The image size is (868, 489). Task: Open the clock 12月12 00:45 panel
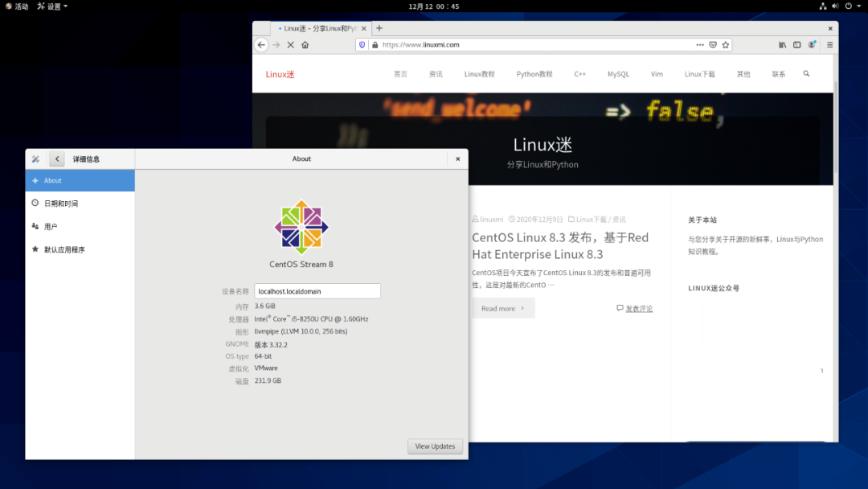[434, 6]
